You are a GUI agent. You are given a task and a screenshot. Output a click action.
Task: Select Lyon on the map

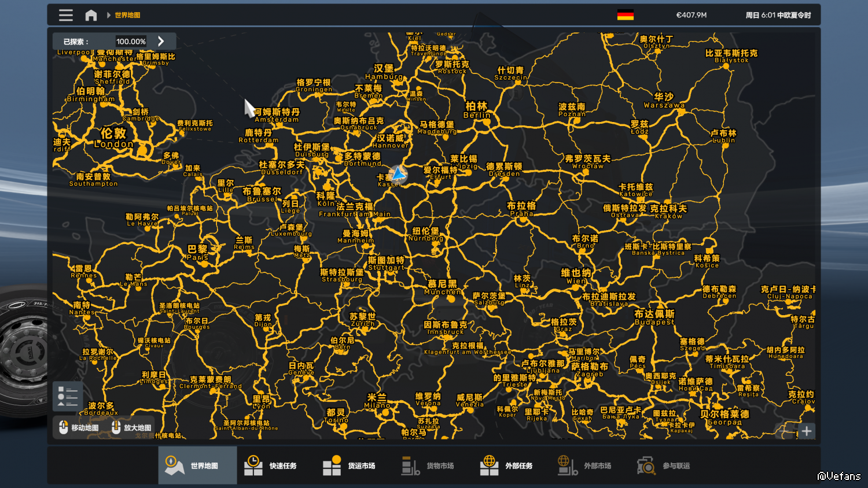coord(262,402)
